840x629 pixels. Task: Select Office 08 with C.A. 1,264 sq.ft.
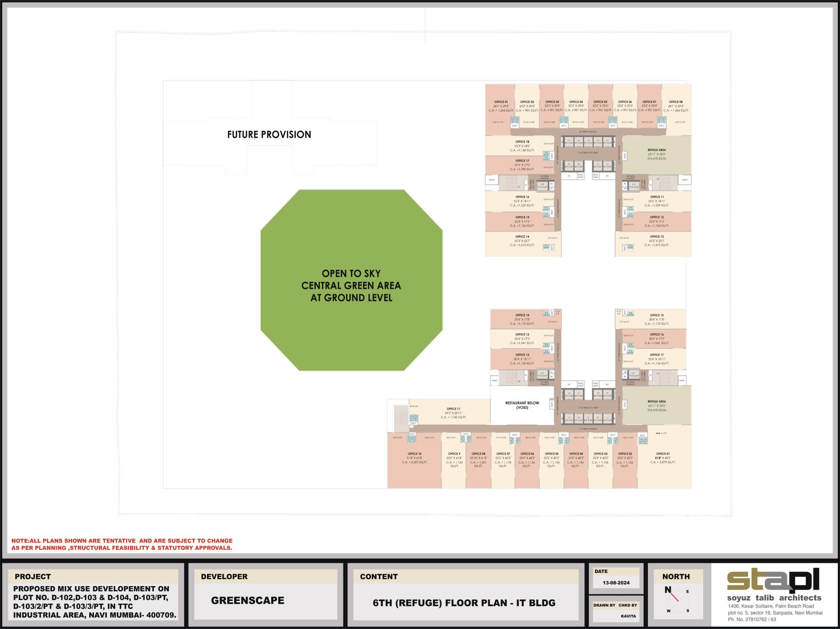click(x=676, y=109)
